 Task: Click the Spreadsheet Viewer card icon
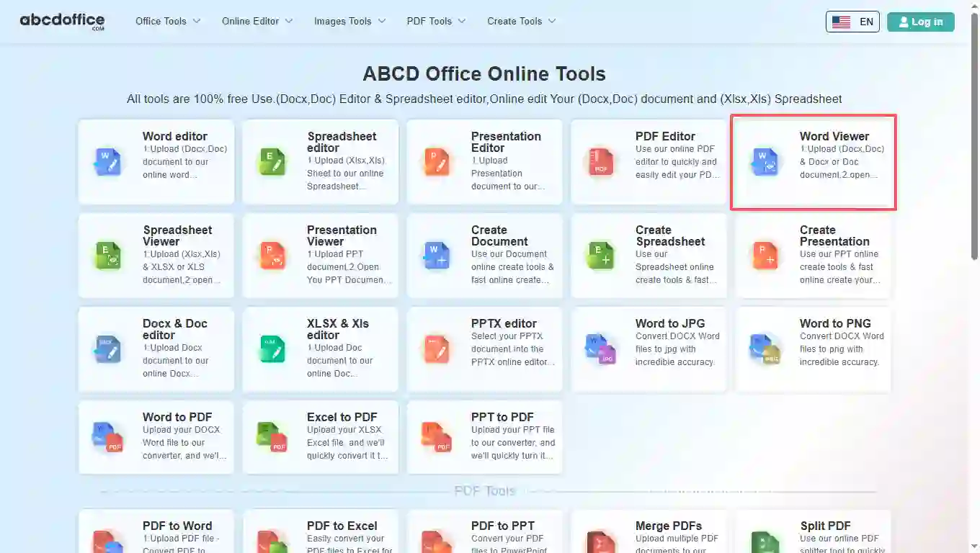tap(107, 256)
